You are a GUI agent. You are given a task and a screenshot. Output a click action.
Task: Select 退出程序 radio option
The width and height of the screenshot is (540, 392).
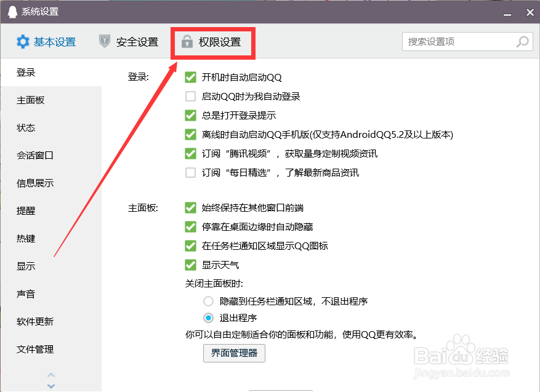(208, 318)
